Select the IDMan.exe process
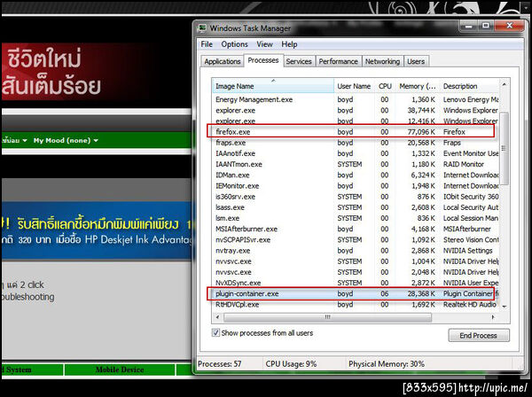 (356, 175)
